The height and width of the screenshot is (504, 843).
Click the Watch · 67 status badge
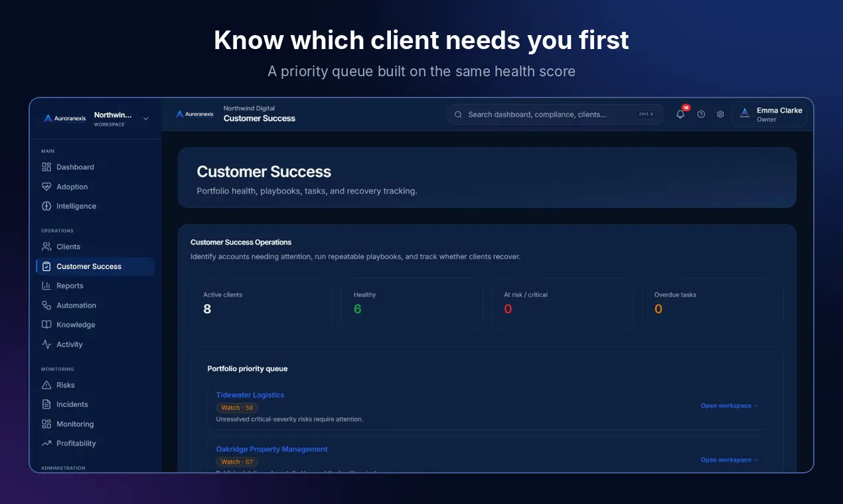click(237, 462)
